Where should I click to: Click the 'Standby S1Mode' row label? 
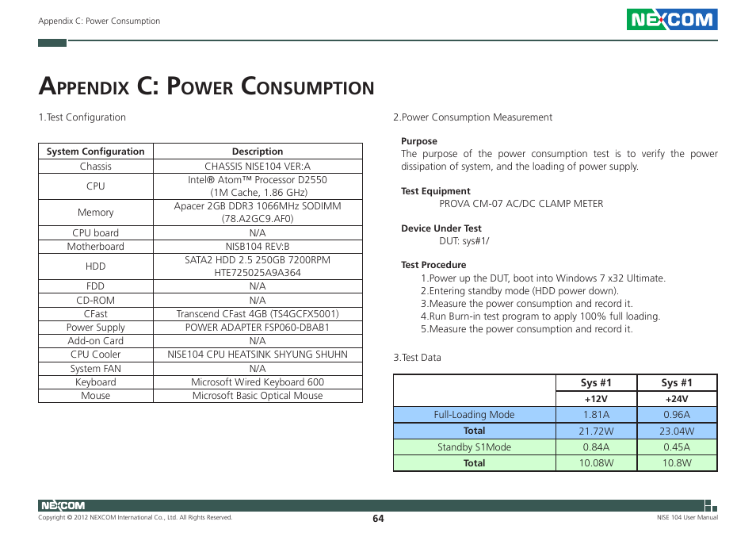click(474, 447)
